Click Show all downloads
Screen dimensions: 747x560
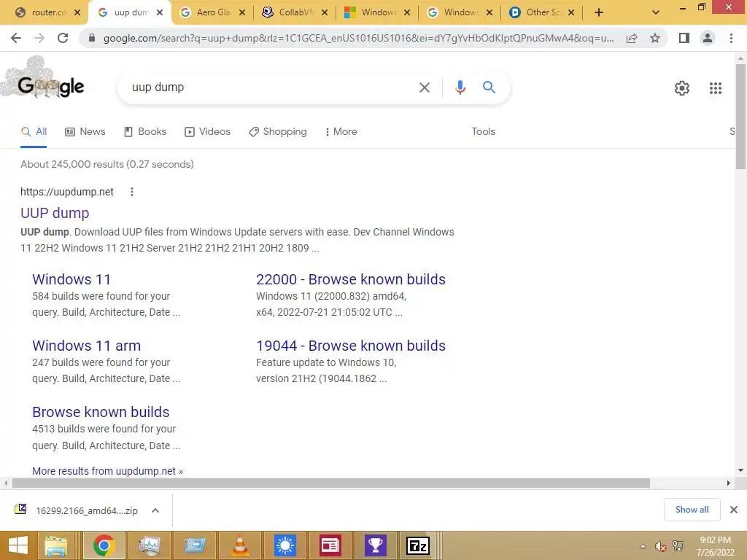click(x=692, y=510)
